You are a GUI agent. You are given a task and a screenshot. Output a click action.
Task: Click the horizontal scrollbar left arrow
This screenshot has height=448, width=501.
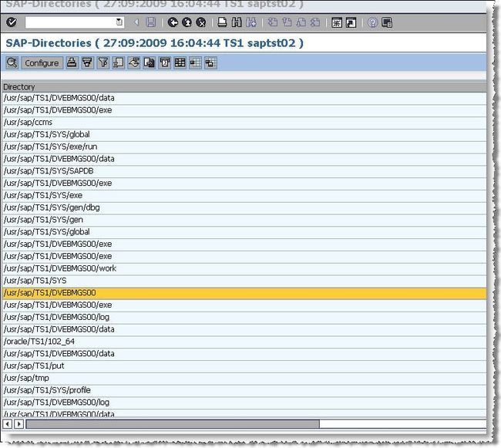[8, 424]
